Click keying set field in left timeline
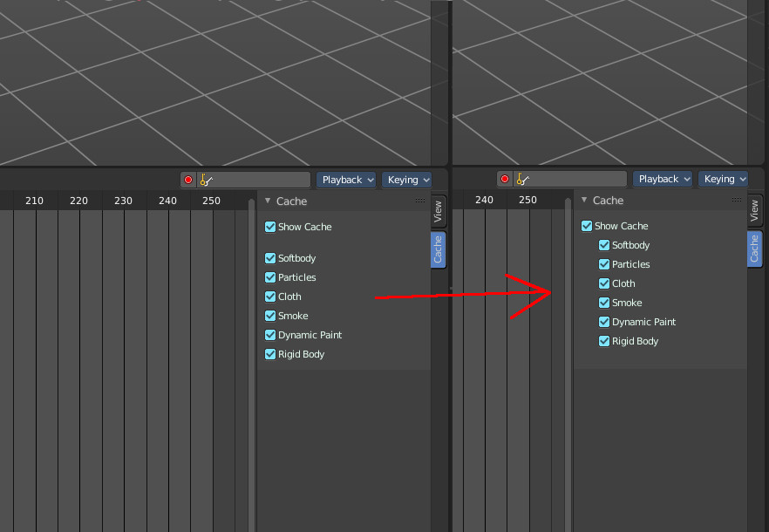769x532 pixels. point(254,181)
